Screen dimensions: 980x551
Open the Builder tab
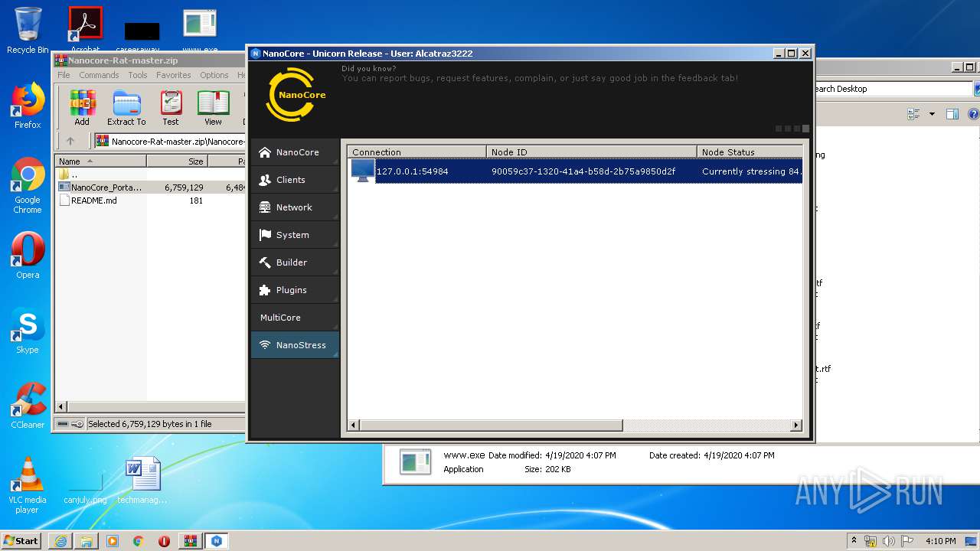coord(295,262)
